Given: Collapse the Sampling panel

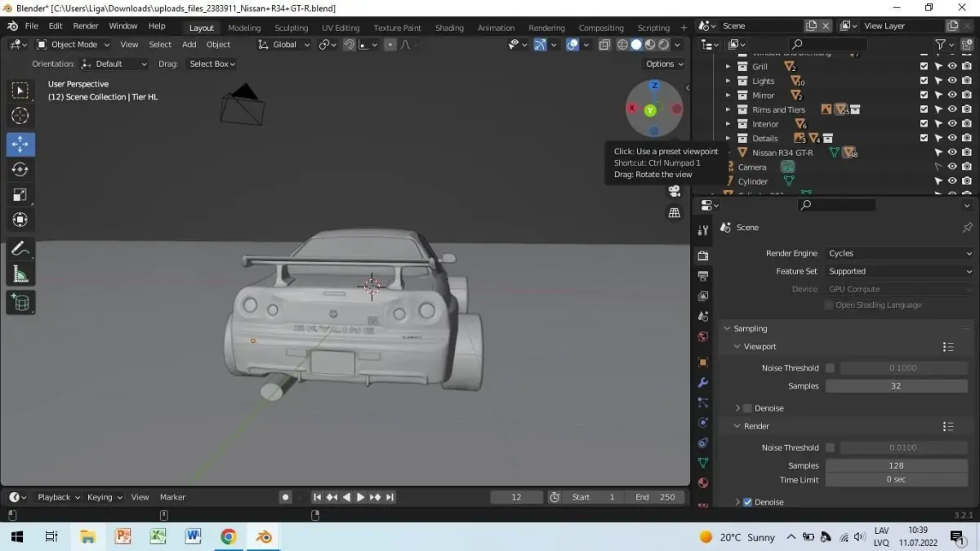Looking at the screenshot, I should [728, 329].
